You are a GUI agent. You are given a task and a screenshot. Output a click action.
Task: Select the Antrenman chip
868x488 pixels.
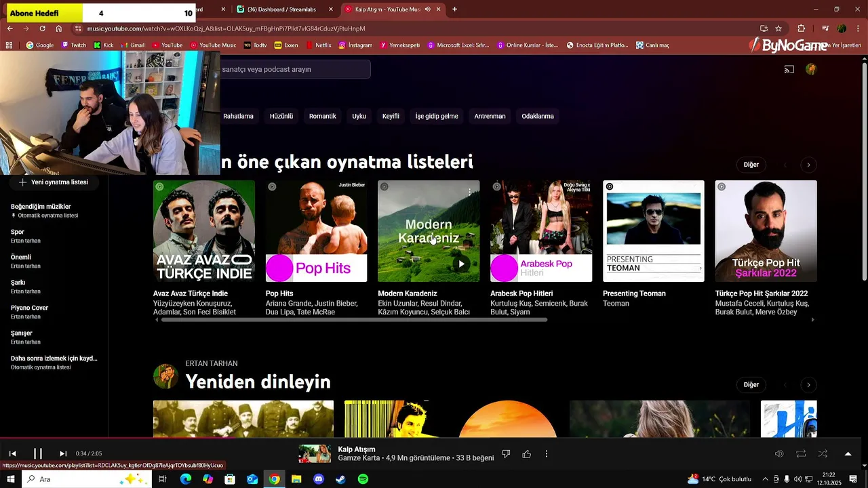(490, 116)
